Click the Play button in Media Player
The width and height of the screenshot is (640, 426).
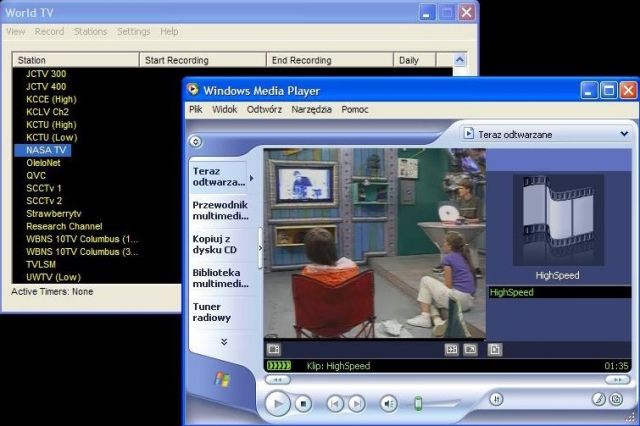point(278,404)
